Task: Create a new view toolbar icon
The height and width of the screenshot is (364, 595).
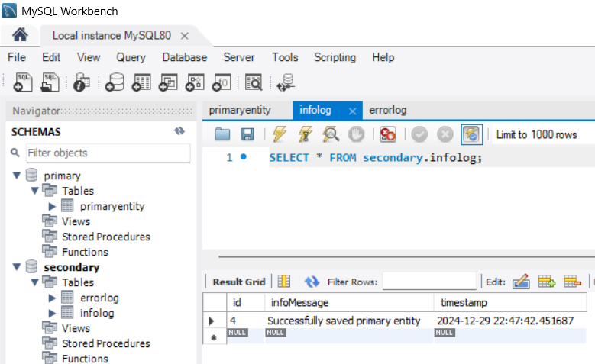Action: click(168, 82)
